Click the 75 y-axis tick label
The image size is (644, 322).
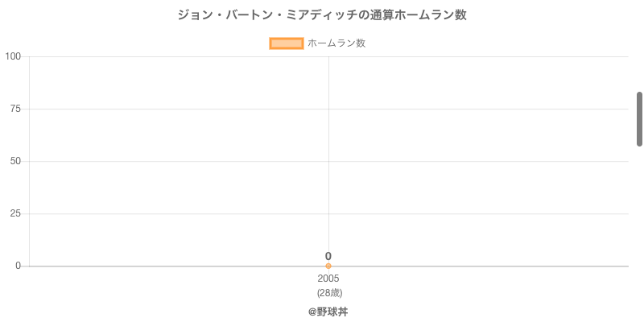pyautogui.click(x=15, y=109)
